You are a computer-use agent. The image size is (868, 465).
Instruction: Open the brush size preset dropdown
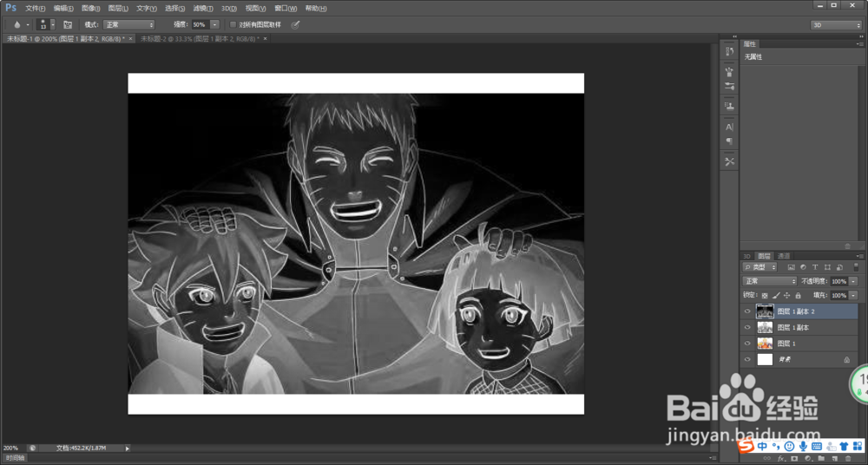pyautogui.click(x=53, y=25)
